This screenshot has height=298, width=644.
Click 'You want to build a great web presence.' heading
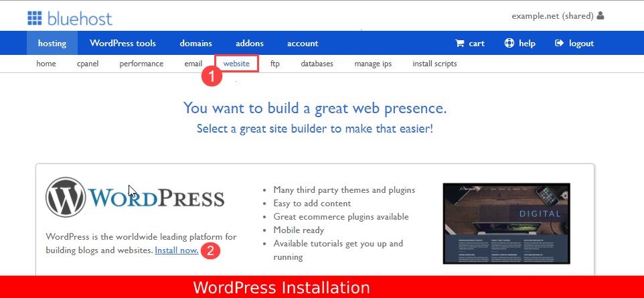(x=315, y=108)
